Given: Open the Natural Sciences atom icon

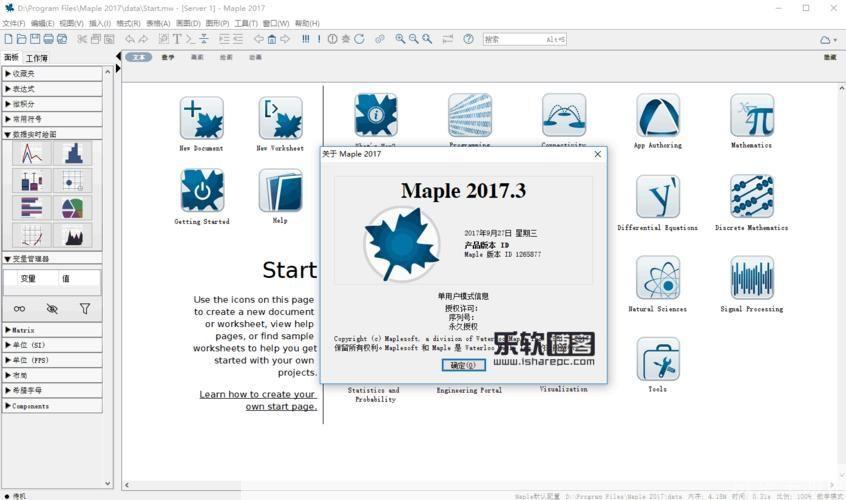Looking at the screenshot, I should pyautogui.click(x=658, y=278).
